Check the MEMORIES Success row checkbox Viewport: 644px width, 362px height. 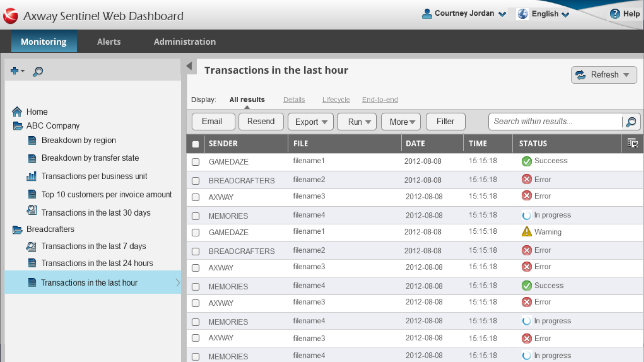(196, 287)
